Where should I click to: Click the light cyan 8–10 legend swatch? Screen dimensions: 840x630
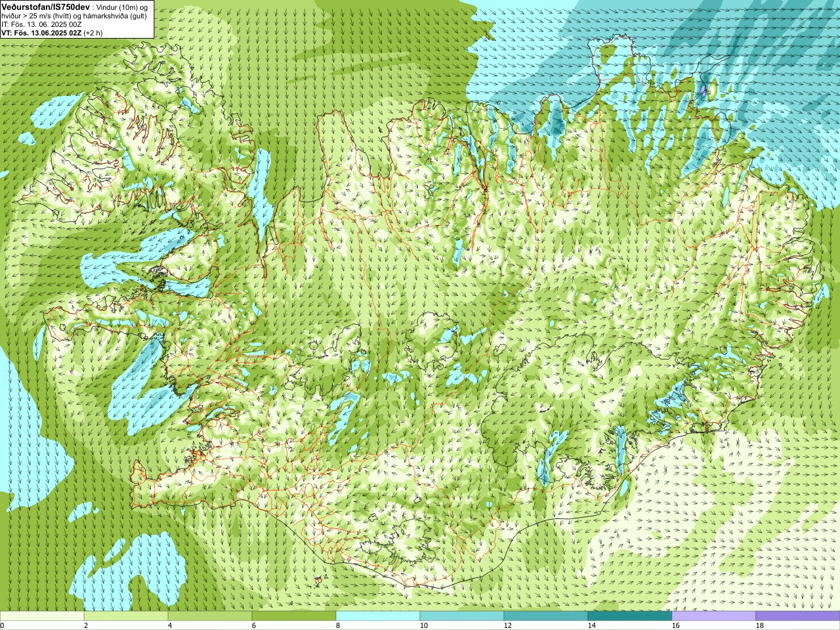coord(378,616)
